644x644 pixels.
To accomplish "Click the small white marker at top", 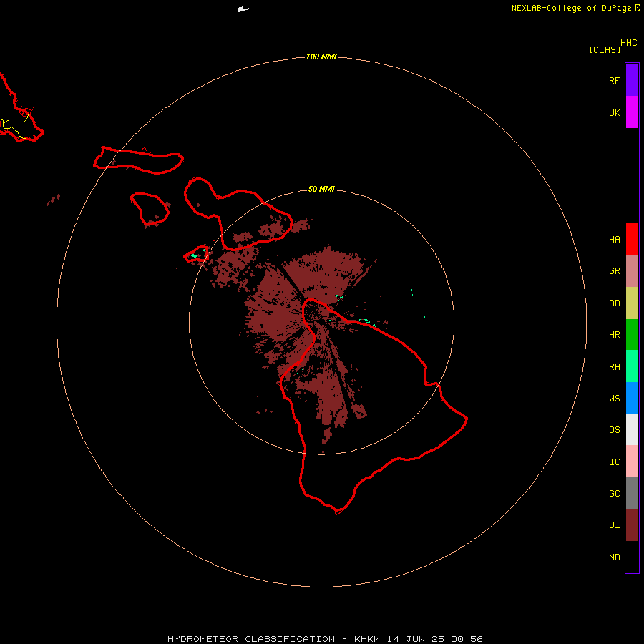I will pos(243,9).
